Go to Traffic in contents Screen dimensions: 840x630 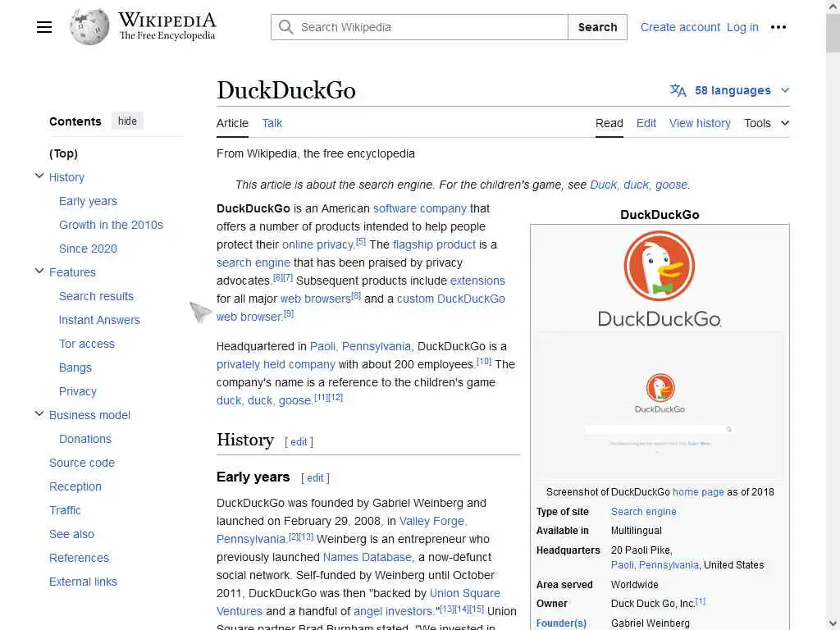[65, 510]
